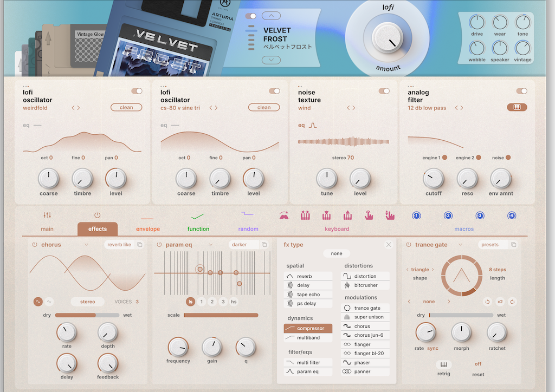Image resolution: width=555 pixels, height=392 pixels.
Task: Choose bitcrusher effect
Action: click(365, 285)
